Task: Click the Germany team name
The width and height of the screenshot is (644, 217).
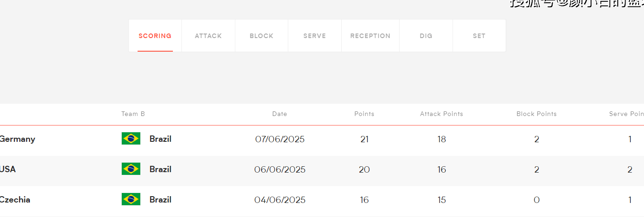Action: point(17,139)
